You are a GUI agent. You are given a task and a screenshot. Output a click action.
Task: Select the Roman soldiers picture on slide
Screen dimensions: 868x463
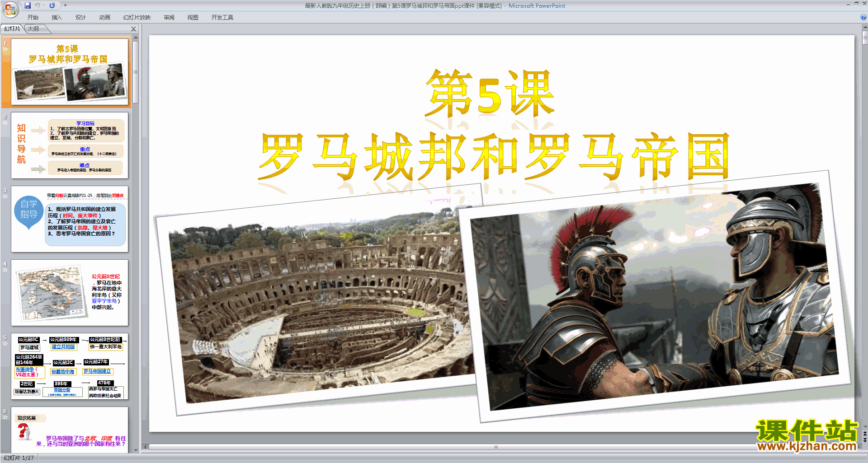tap(656, 296)
